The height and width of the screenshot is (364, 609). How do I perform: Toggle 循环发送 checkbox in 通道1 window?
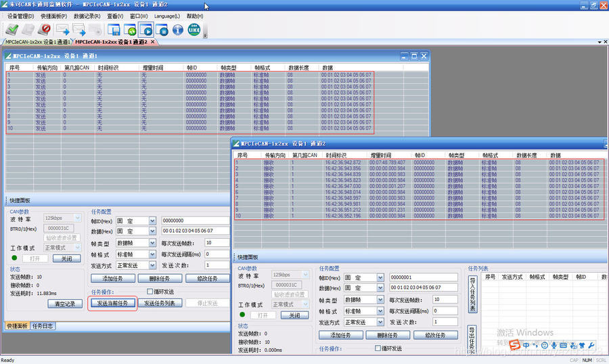pyautogui.click(x=150, y=292)
